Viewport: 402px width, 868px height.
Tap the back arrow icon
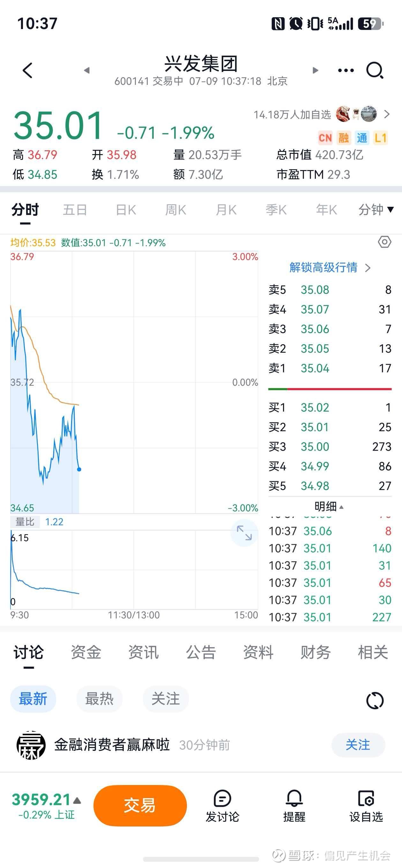pyautogui.click(x=28, y=71)
